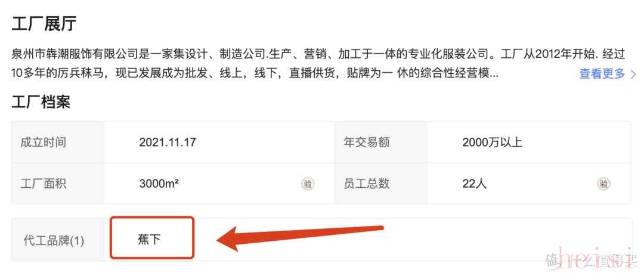Click the 22人 employee count
Screen dimensions: 644x276
coord(475,183)
